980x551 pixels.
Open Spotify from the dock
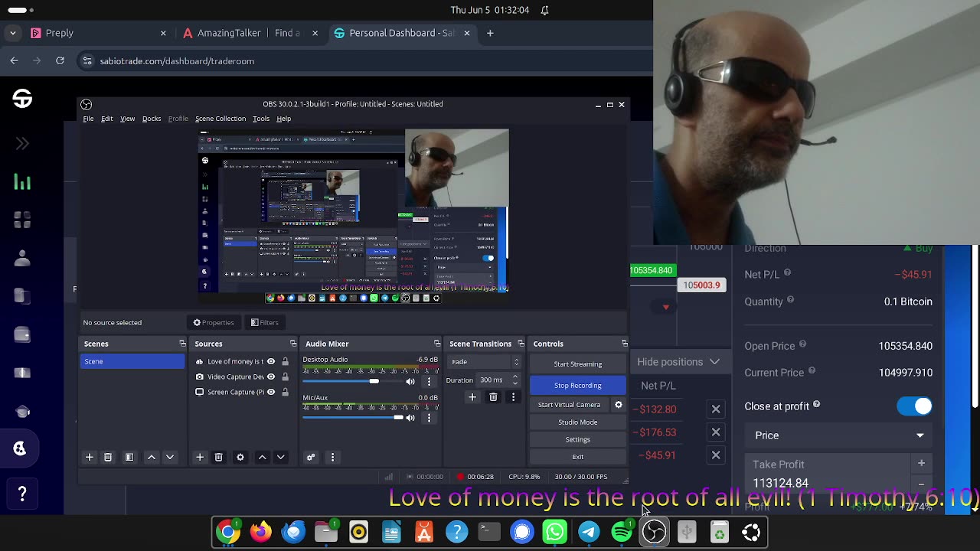point(622,532)
